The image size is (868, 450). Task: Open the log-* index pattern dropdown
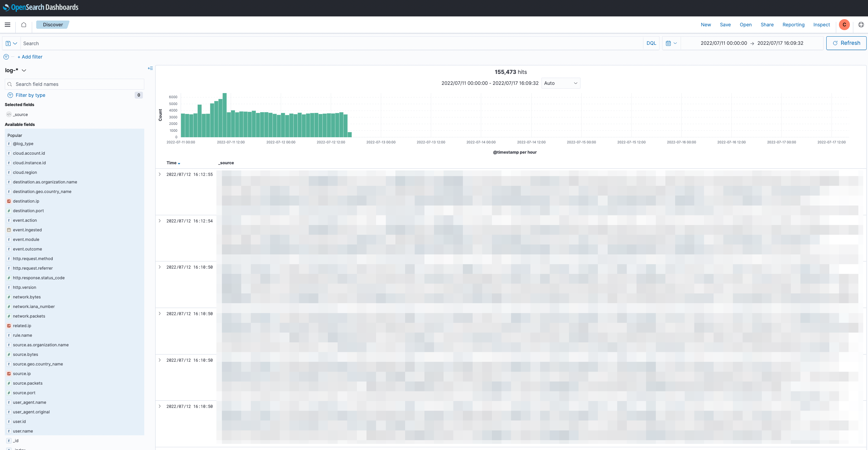15,70
